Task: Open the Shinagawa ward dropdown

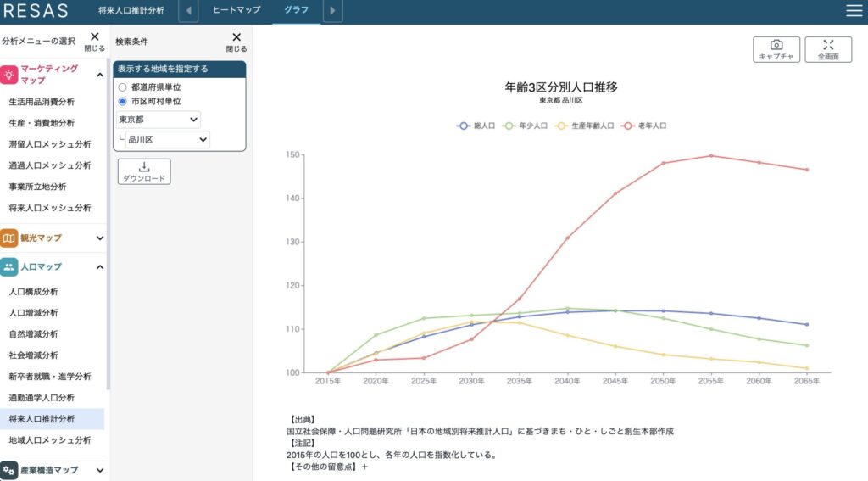Action: tap(167, 139)
